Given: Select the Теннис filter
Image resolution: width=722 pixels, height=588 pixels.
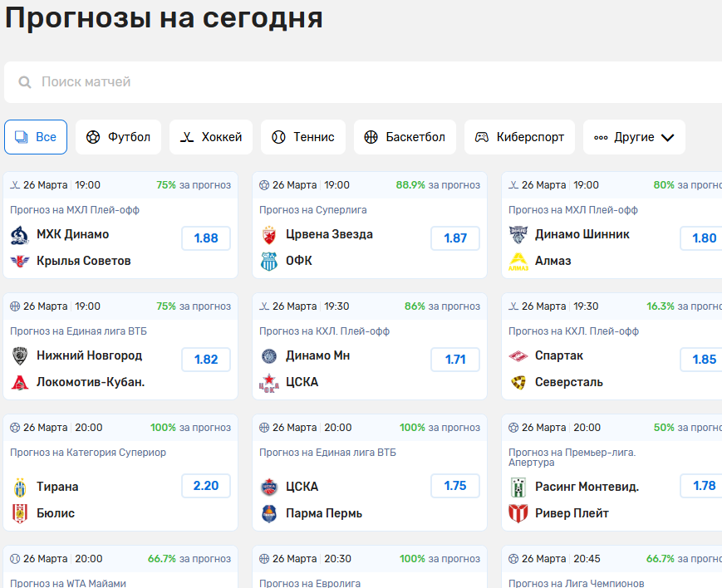Looking at the screenshot, I should click(303, 136).
